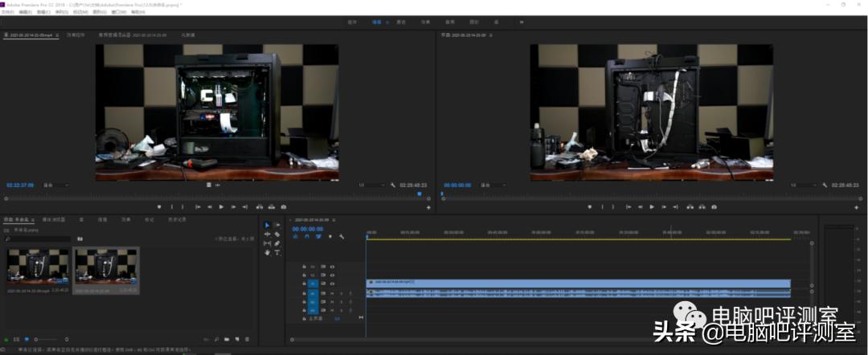868x355 pixels.
Task: Toggle snap magnet in the timeline
Action: 307,236
